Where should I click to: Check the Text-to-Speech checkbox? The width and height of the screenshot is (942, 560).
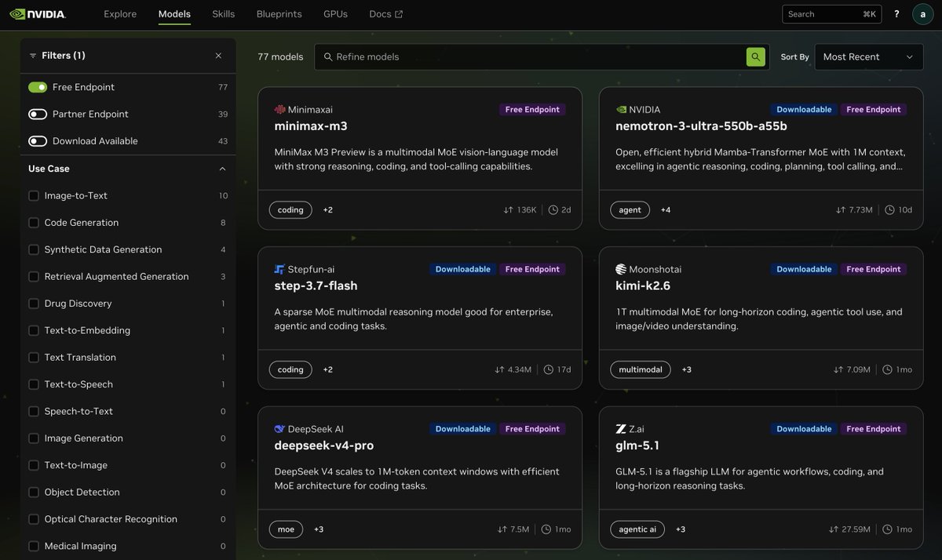(x=34, y=384)
